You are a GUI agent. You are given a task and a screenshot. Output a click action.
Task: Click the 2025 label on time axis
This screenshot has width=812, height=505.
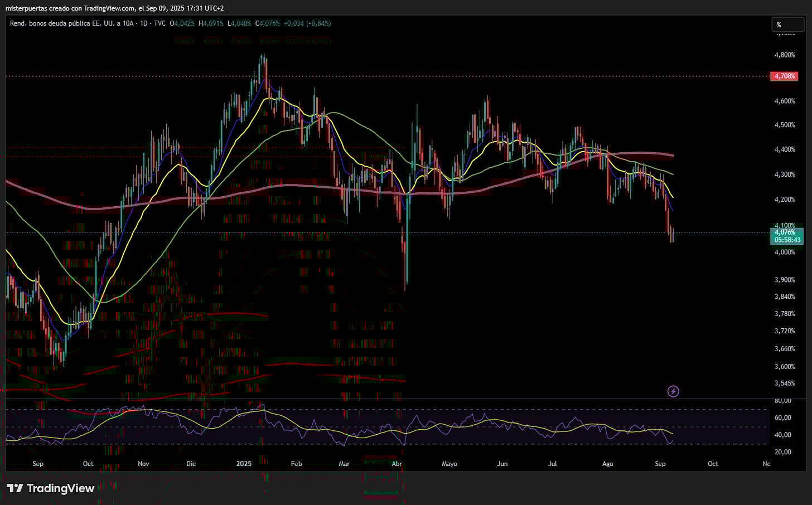tap(244, 464)
